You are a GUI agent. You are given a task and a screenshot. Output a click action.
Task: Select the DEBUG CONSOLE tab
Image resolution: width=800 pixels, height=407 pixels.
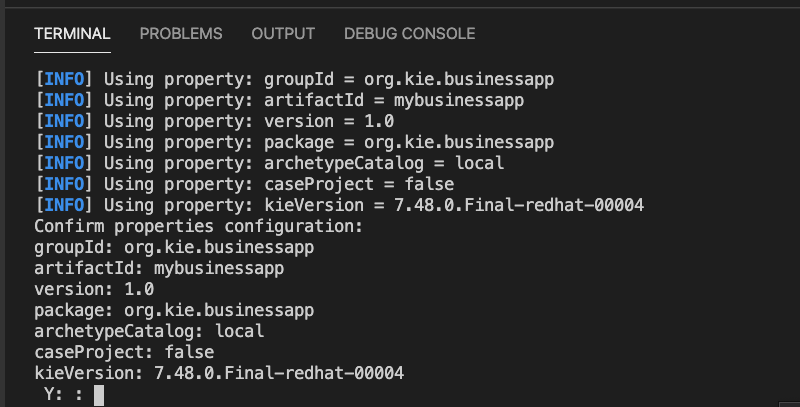[x=409, y=34]
